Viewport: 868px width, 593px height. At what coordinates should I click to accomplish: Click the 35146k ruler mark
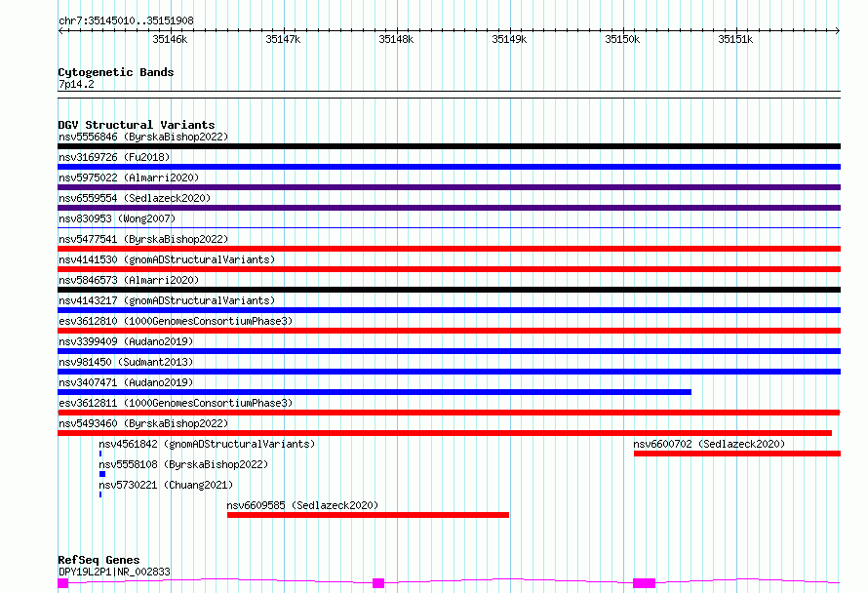click(x=170, y=39)
